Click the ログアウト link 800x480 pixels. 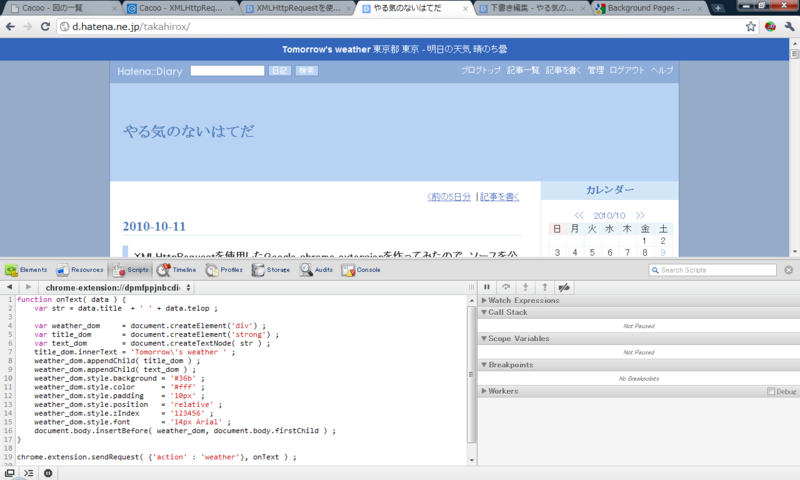(x=627, y=70)
